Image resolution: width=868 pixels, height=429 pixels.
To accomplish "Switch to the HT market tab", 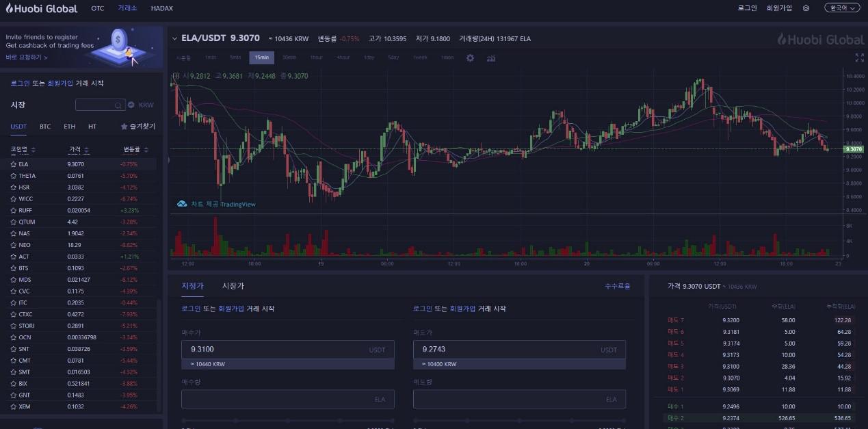I will coord(92,127).
